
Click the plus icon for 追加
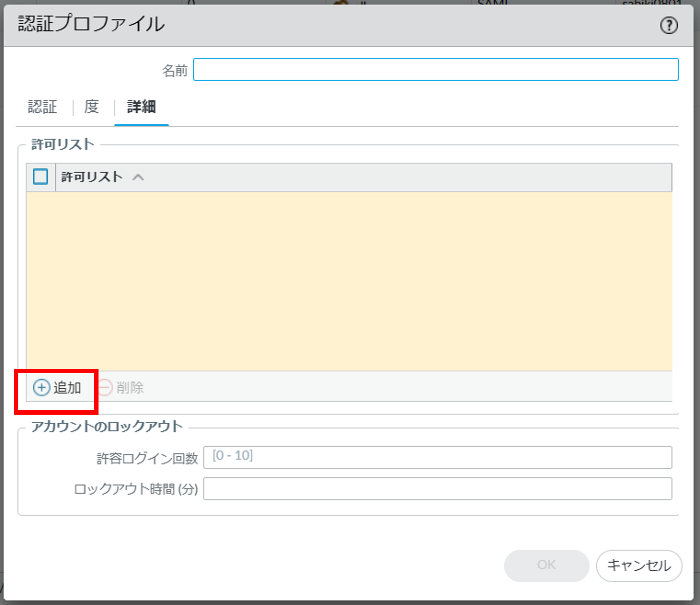pos(41,388)
